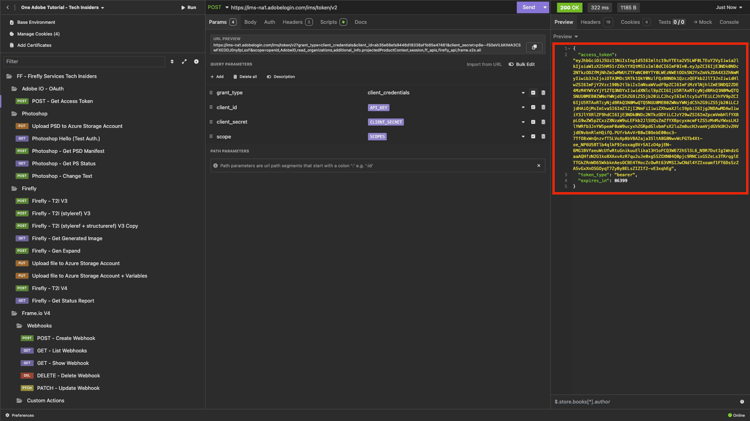Go back using the left arrow icon

click(x=8, y=8)
